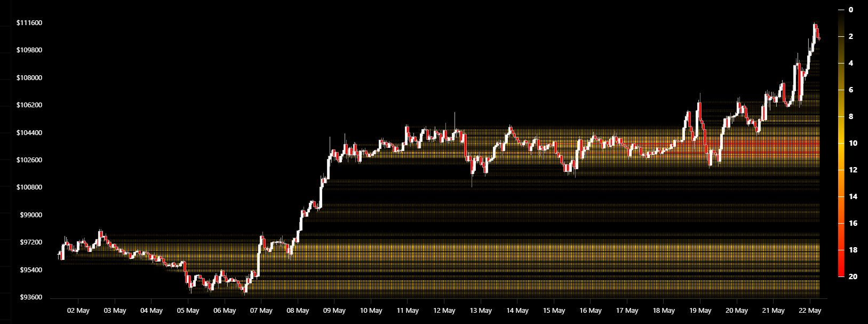The image size is (868, 324).
Task: Jump to the 02 May date marker
Action: (78, 311)
